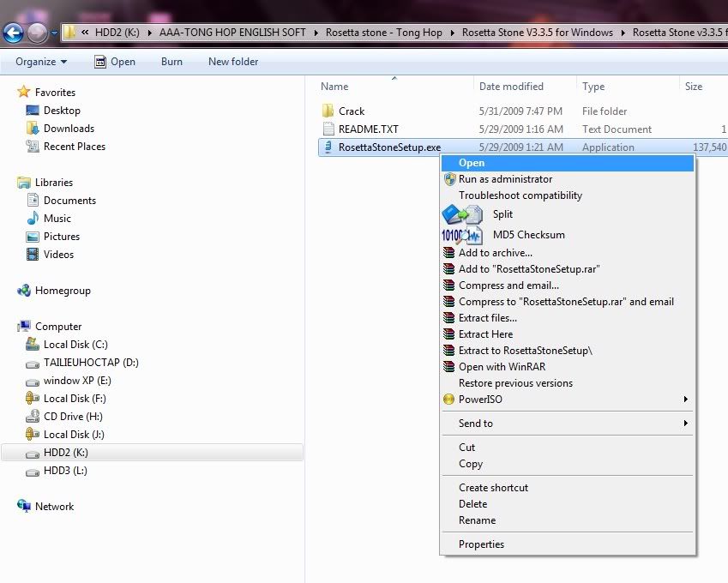The width and height of the screenshot is (728, 583).
Task: Click the Computer icon in sidebar
Action: tap(24, 327)
